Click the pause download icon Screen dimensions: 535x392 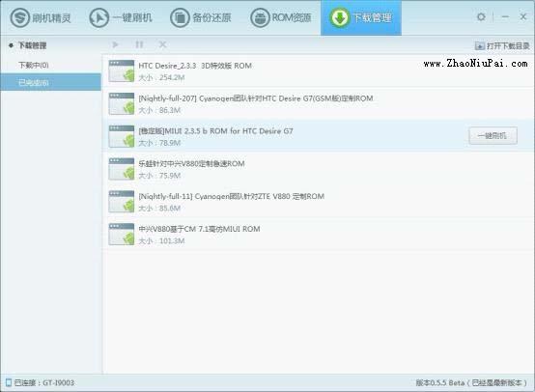(139, 44)
